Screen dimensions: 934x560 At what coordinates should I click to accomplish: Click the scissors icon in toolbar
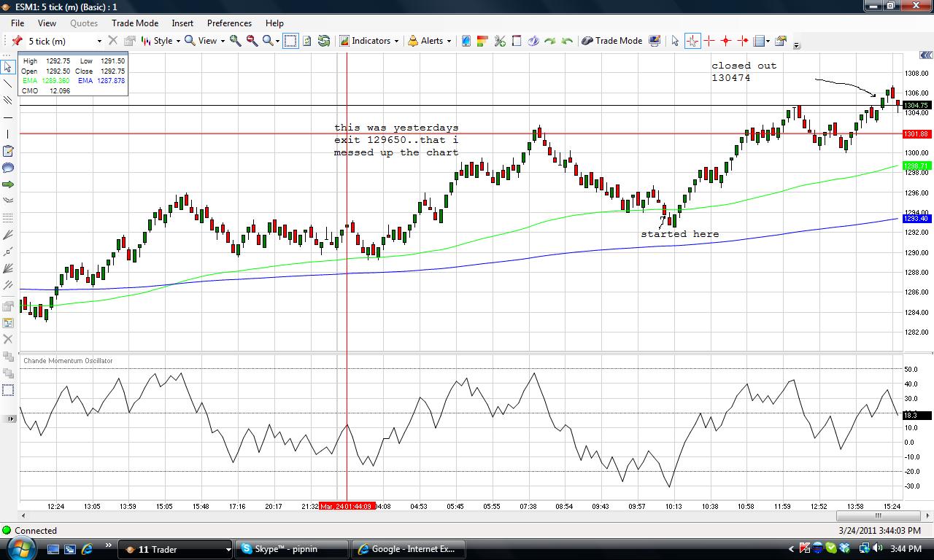(x=500, y=41)
